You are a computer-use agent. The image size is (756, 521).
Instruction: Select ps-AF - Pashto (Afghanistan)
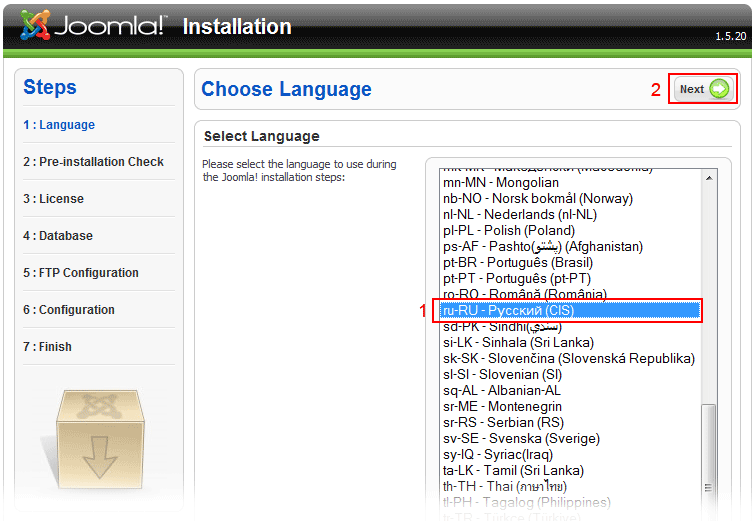point(571,246)
